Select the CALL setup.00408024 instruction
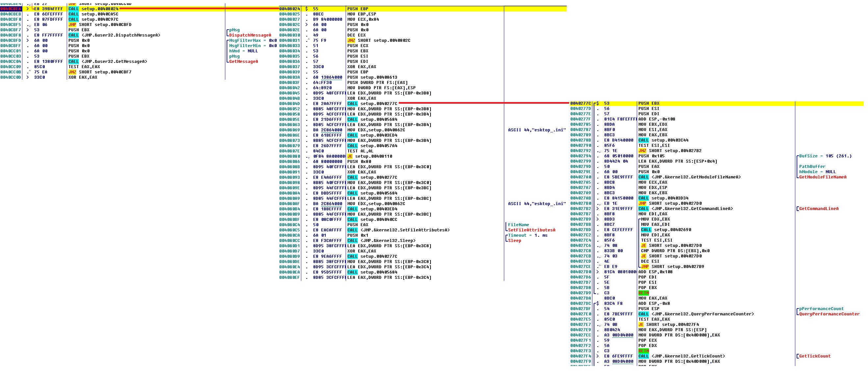Viewport: 868px width, 371px height. (94, 9)
